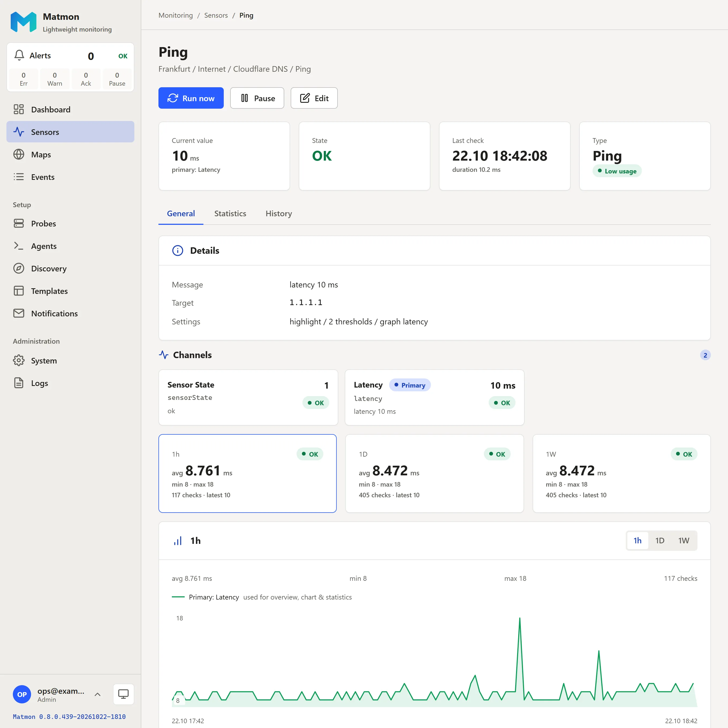The height and width of the screenshot is (728, 728).
Task: Click the Matmon version string
Action: click(x=69, y=716)
